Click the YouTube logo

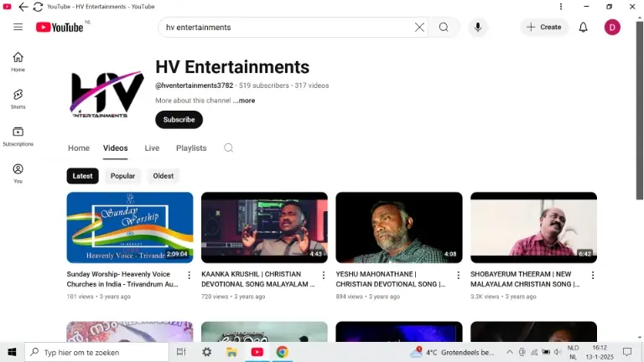point(60,27)
